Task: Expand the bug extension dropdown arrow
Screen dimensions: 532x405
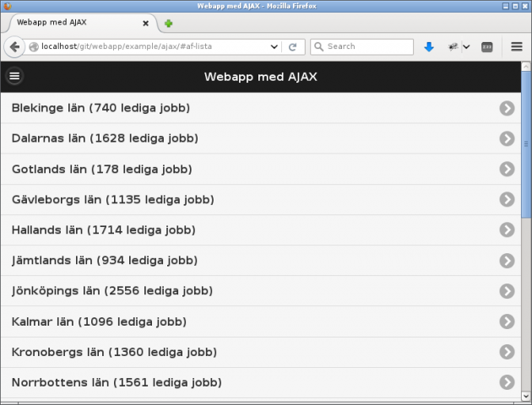Action: point(466,46)
